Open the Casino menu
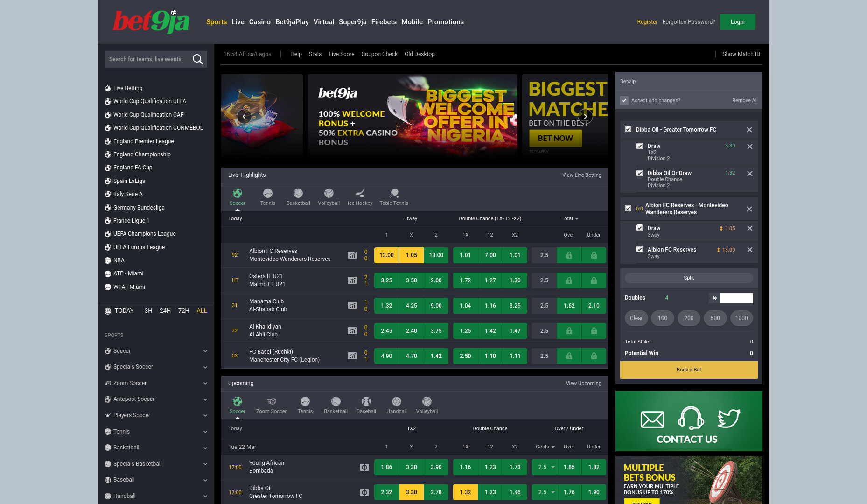 click(260, 22)
